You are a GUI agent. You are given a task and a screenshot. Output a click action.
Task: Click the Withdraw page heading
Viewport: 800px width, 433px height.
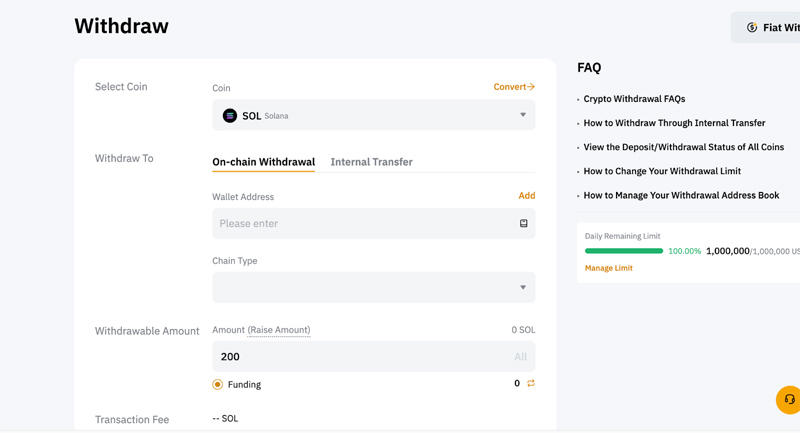(x=121, y=26)
